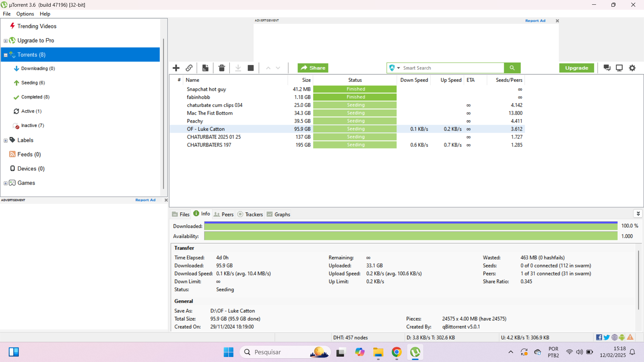
Task: Click the Remove Torrent icon
Action: click(x=222, y=68)
